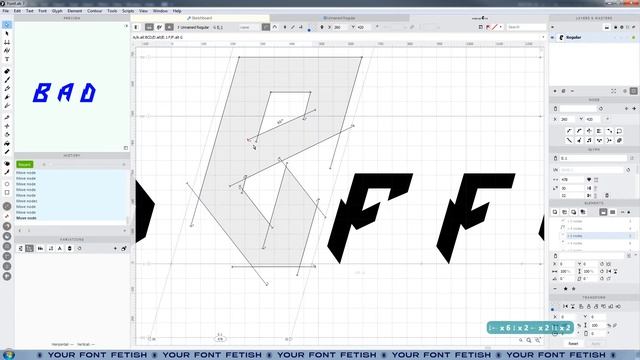Open the Window menu
Image resolution: width=640 pixels, height=360 pixels.
[x=160, y=11]
